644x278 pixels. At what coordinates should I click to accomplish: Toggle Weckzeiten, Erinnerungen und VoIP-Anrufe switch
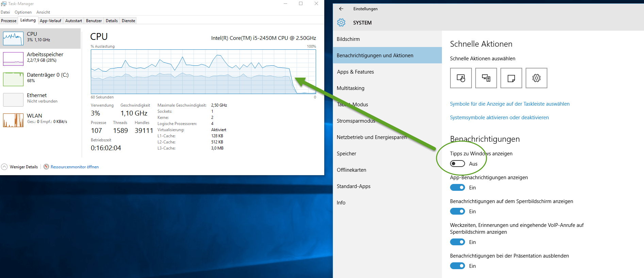tap(457, 242)
